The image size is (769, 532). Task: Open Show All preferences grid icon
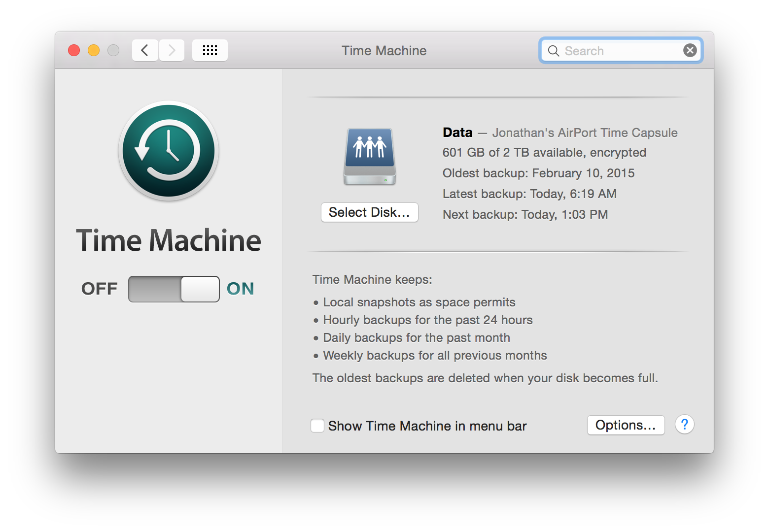pyautogui.click(x=210, y=50)
